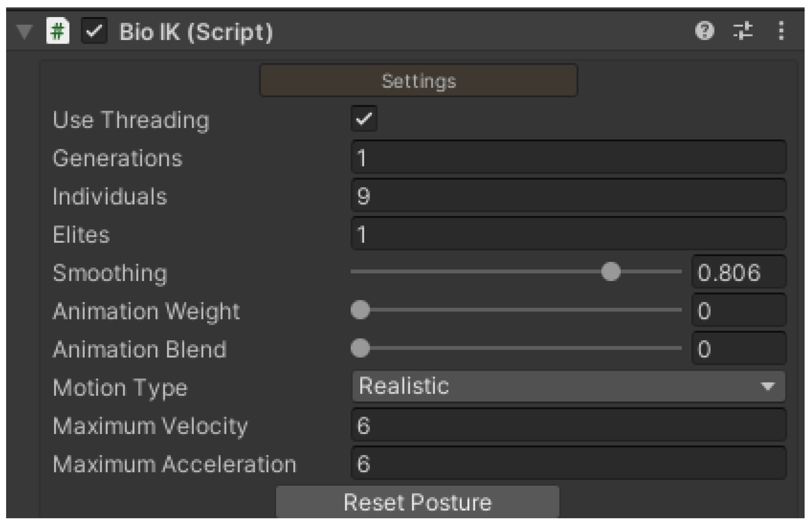Click the Settings header button
The width and height of the screenshot is (812, 525).
[419, 81]
